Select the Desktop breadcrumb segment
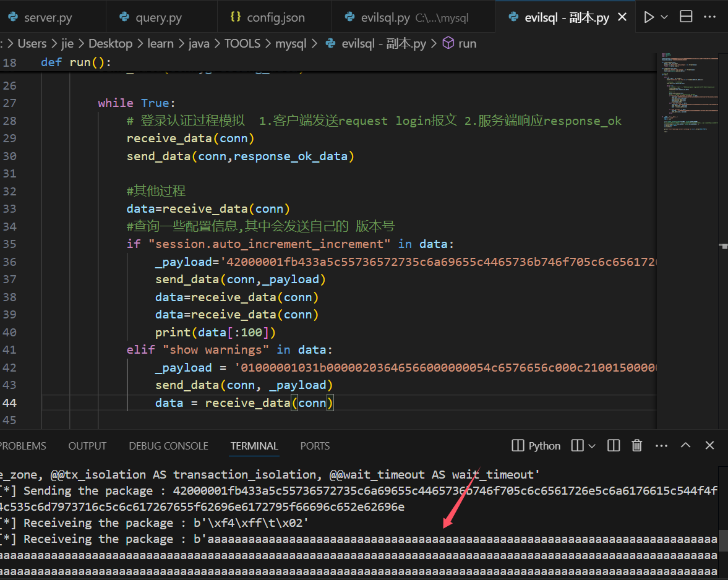This screenshot has height=580, width=728. [x=111, y=44]
